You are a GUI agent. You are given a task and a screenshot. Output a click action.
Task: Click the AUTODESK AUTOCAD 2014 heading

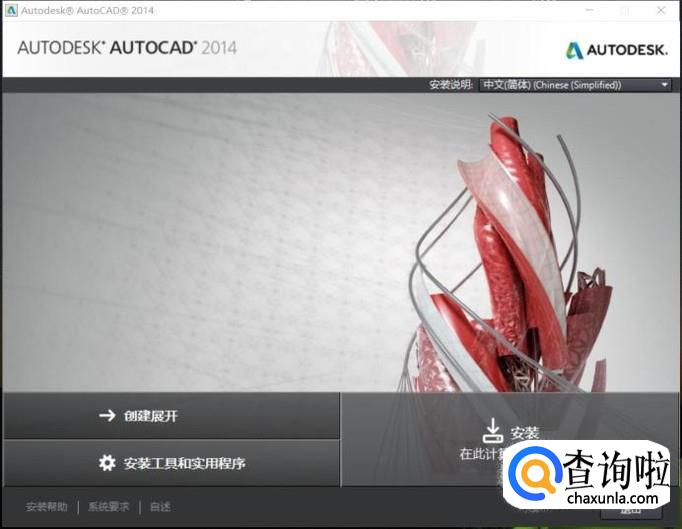[127, 48]
